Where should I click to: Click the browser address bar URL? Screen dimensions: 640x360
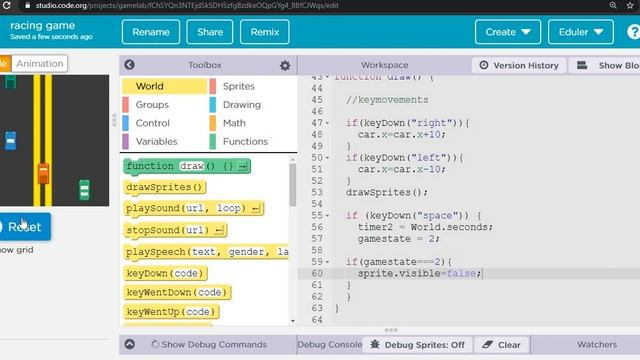187,6
